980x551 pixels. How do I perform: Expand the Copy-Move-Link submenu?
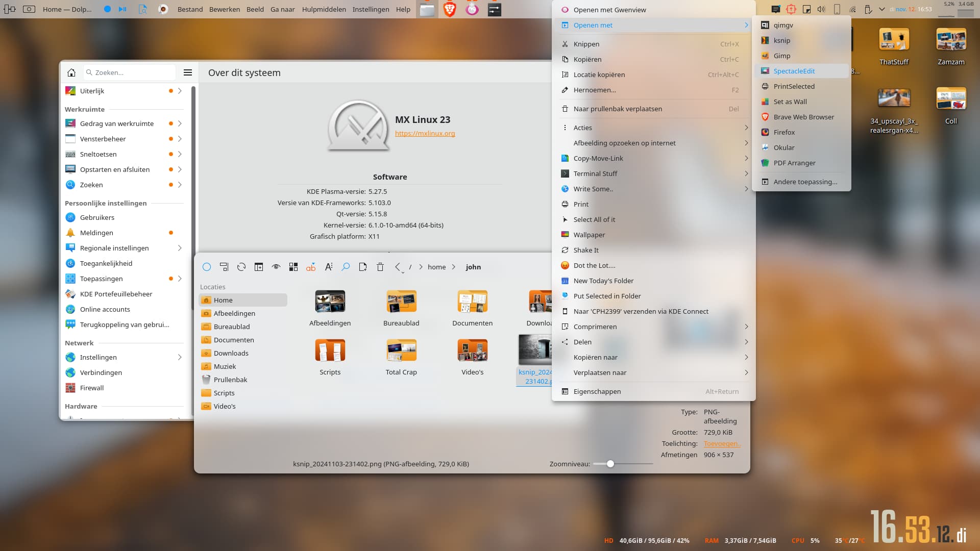(x=653, y=158)
